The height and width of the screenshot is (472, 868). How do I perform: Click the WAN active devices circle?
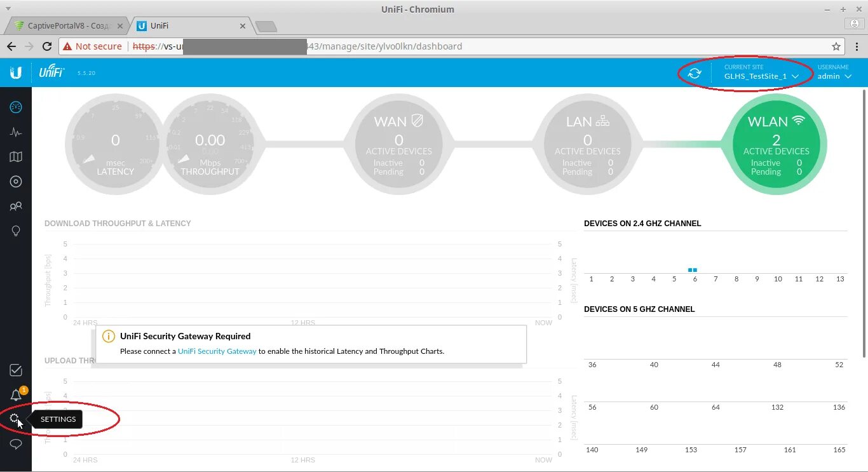[398, 145]
